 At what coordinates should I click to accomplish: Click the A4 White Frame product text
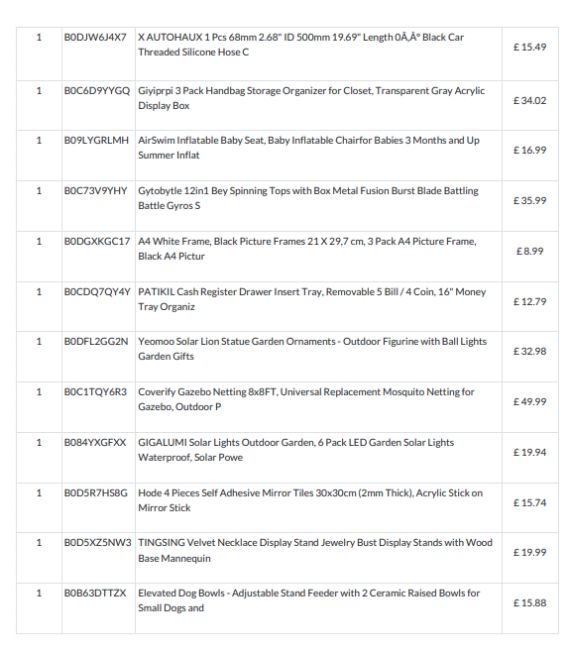307,249
